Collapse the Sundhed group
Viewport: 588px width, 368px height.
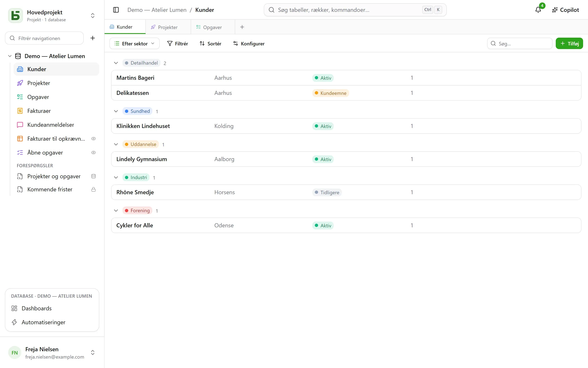point(116,111)
